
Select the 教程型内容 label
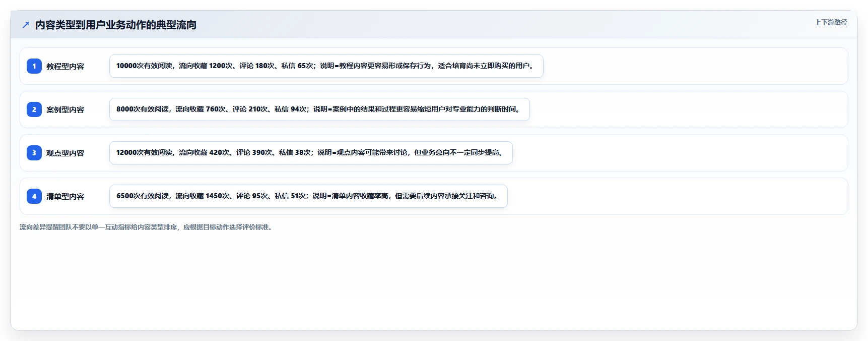tap(65, 66)
